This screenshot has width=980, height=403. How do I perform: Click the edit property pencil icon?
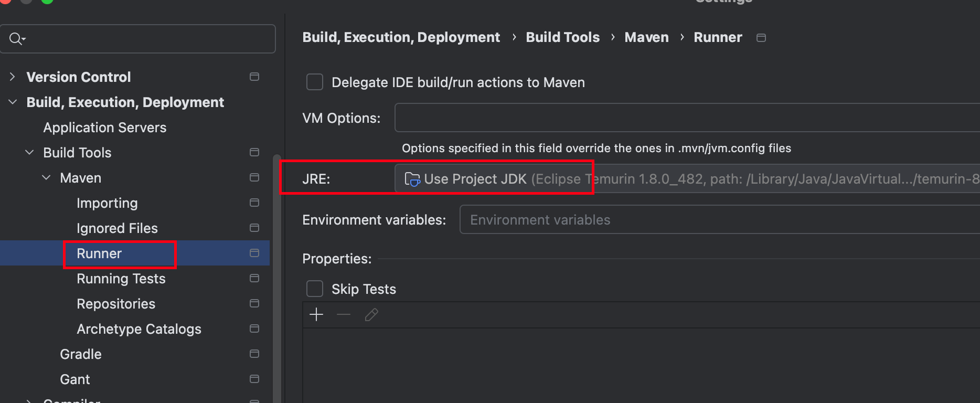click(371, 315)
